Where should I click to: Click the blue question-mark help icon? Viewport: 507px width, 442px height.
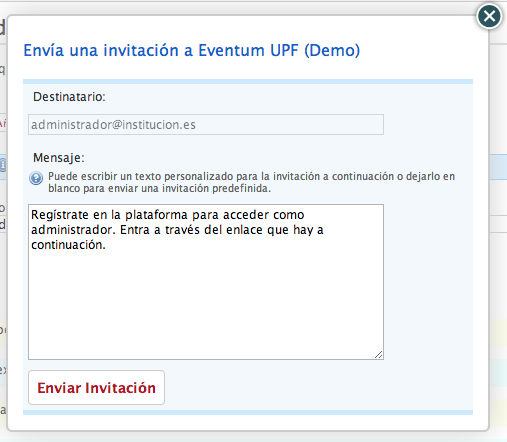36,178
